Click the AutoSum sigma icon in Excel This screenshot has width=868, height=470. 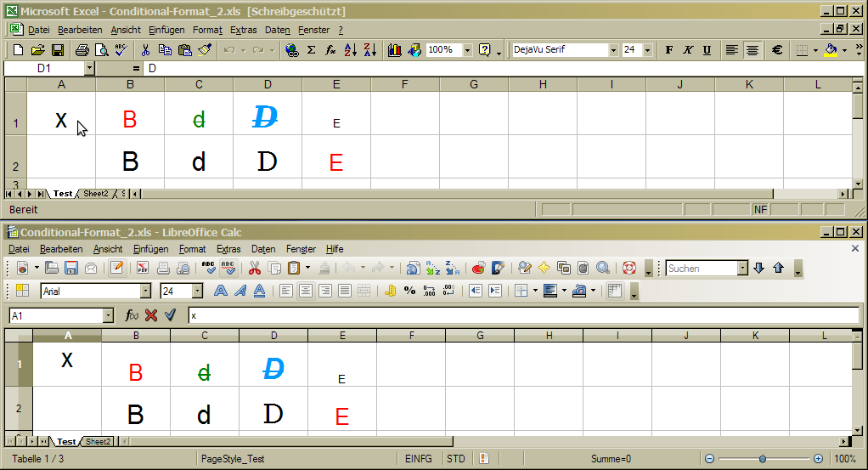(x=311, y=50)
